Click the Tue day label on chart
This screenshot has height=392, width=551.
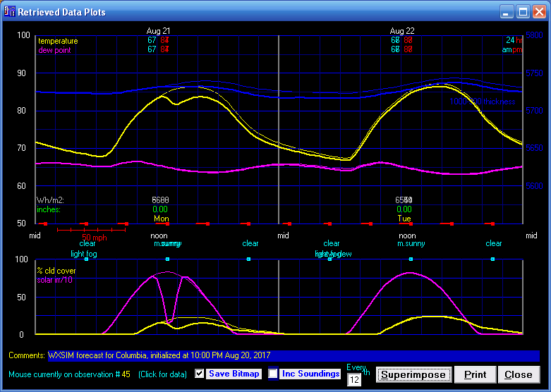[x=404, y=219]
